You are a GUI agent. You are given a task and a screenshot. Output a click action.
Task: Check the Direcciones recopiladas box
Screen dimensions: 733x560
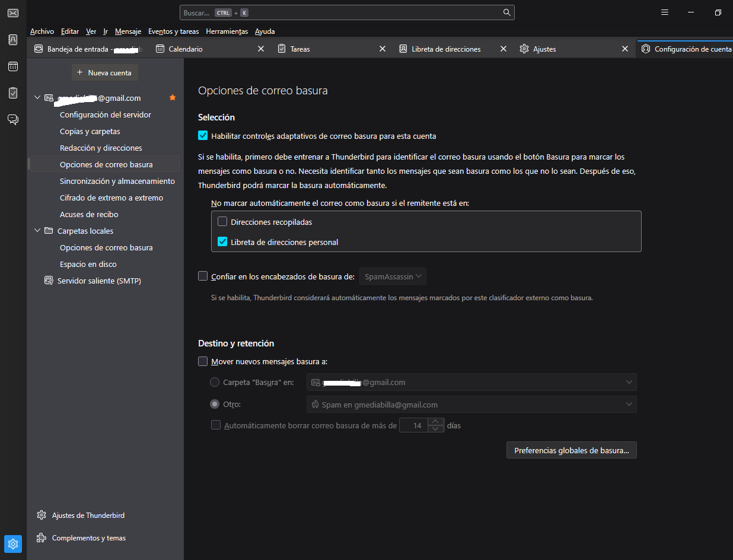(x=222, y=222)
